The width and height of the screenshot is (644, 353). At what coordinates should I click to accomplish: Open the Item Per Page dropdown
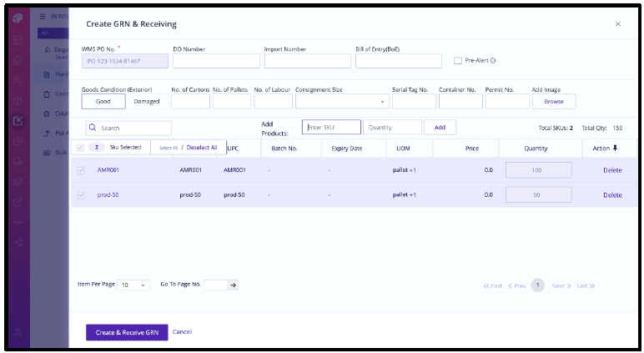[133, 285]
